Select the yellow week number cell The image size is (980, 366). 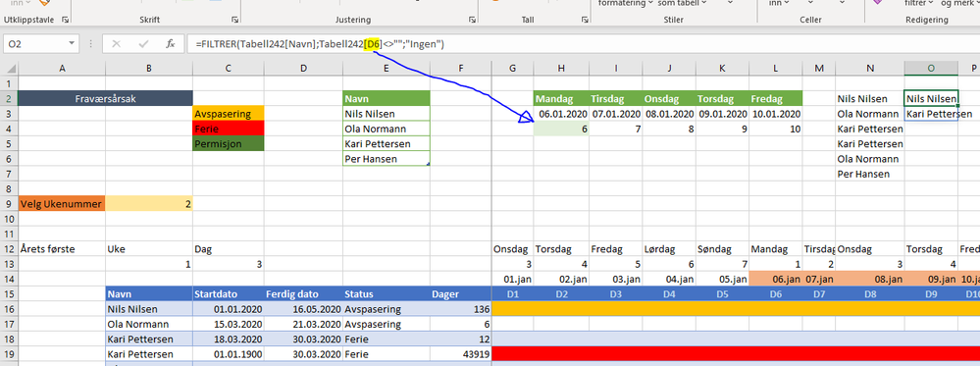pyautogui.click(x=149, y=203)
